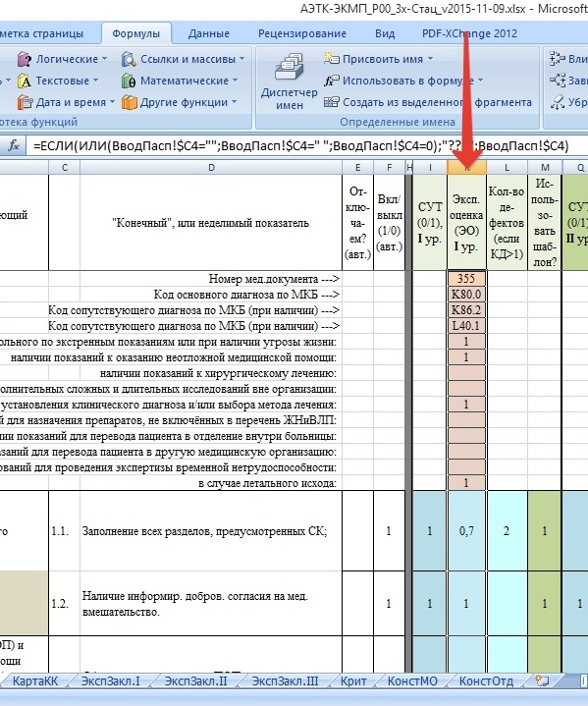Open the PDF-XChange 2012 tab

pos(469,33)
